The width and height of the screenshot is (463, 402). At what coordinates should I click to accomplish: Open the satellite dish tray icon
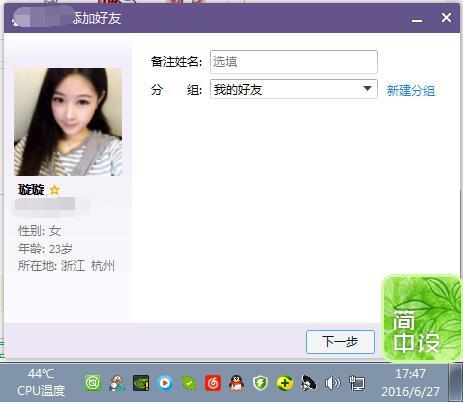308,383
